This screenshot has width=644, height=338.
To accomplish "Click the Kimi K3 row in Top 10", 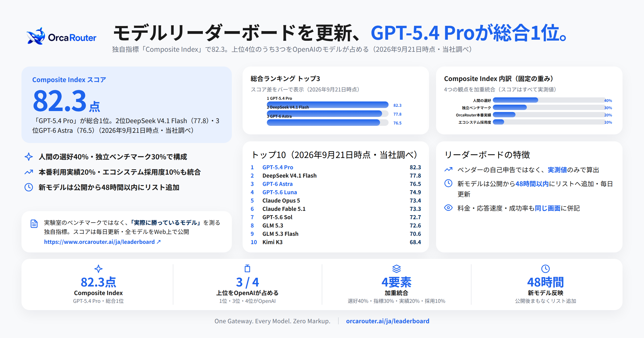I will tap(336, 242).
